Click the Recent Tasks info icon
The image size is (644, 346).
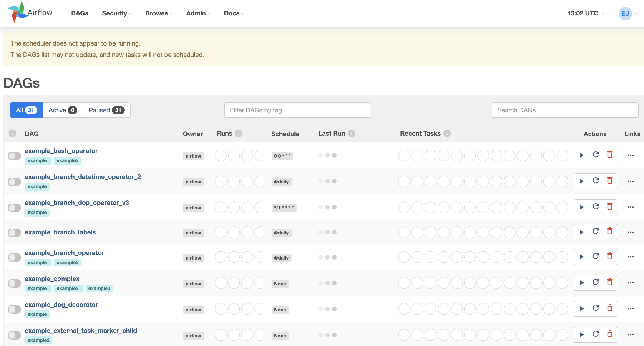pyautogui.click(x=447, y=134)
